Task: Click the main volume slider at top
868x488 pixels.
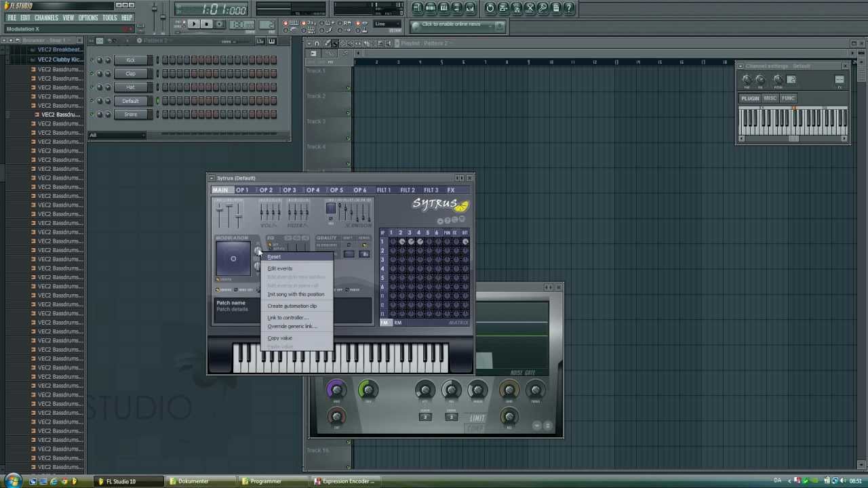Action: (155, 9)
